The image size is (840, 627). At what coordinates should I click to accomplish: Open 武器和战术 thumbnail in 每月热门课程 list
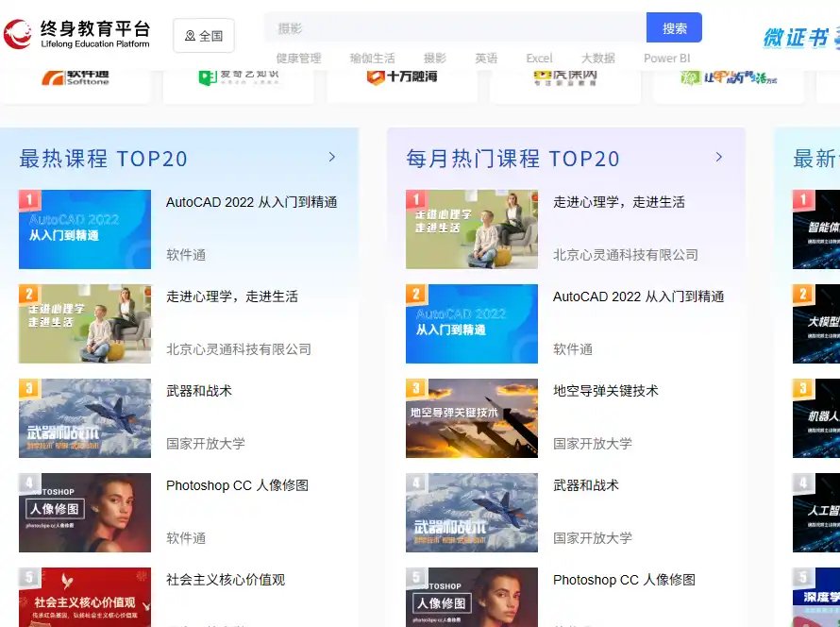(471, 513)
